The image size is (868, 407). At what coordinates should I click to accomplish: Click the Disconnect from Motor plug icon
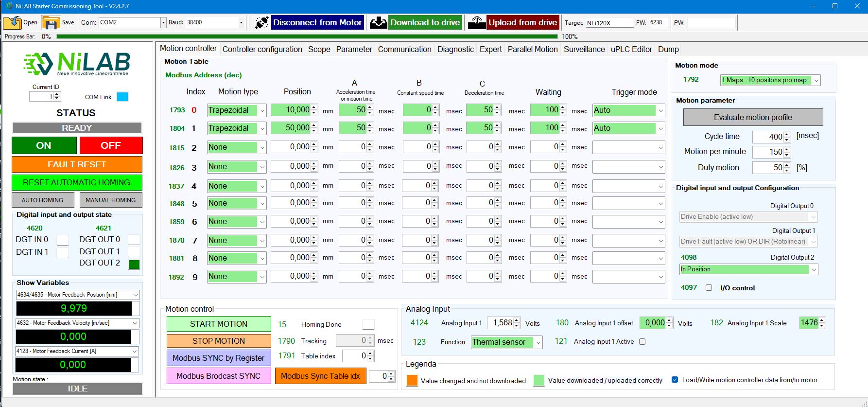[262, 22]
